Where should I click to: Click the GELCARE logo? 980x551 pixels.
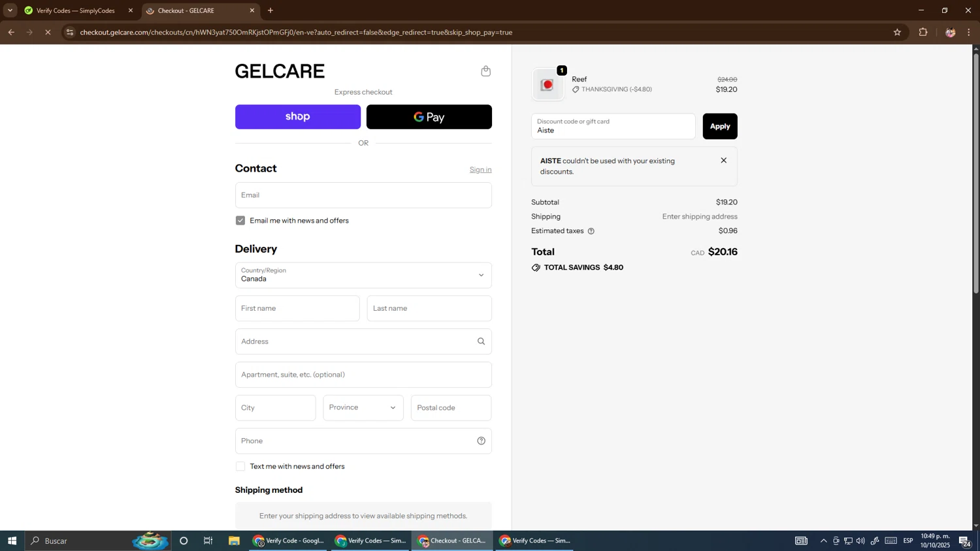280,71
